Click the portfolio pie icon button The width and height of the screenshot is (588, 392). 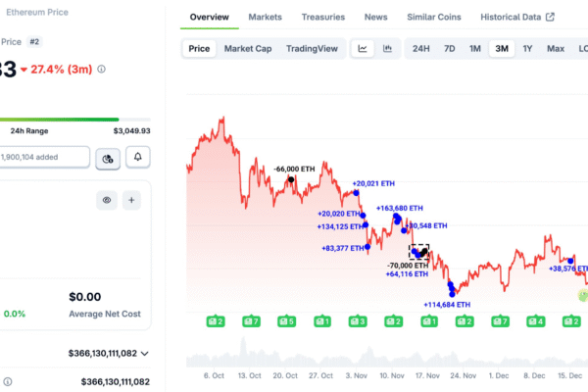(108, 157)
